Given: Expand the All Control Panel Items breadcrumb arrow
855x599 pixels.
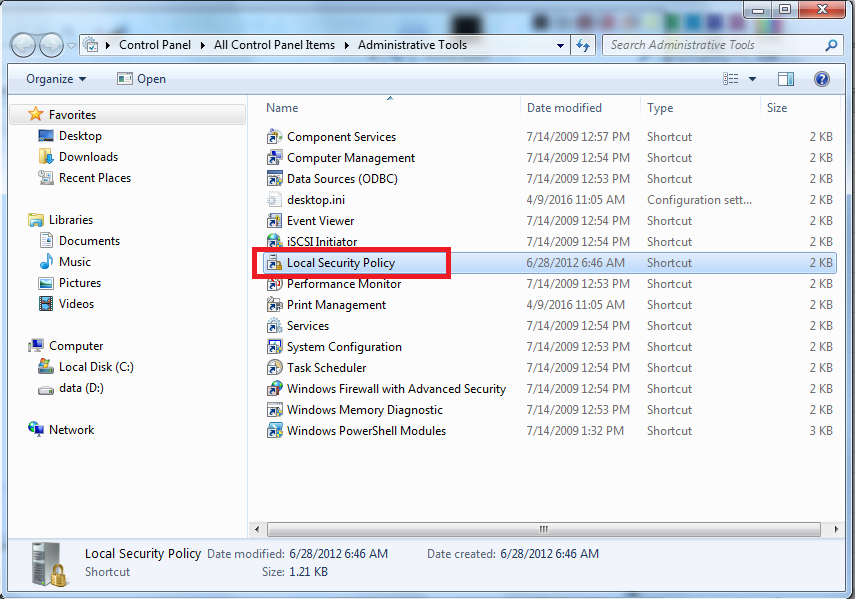Looking at the screenshot, I should (x=346, y=45).
